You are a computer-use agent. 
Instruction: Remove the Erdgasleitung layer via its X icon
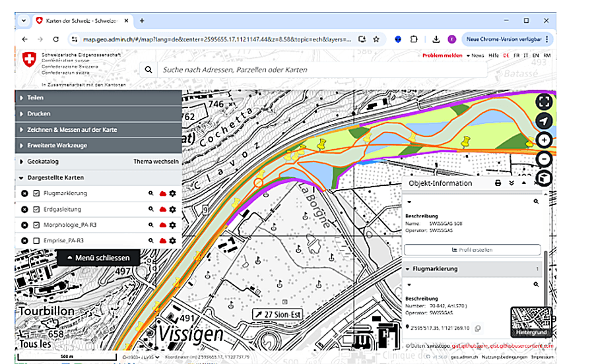click(x=24, y=209)
